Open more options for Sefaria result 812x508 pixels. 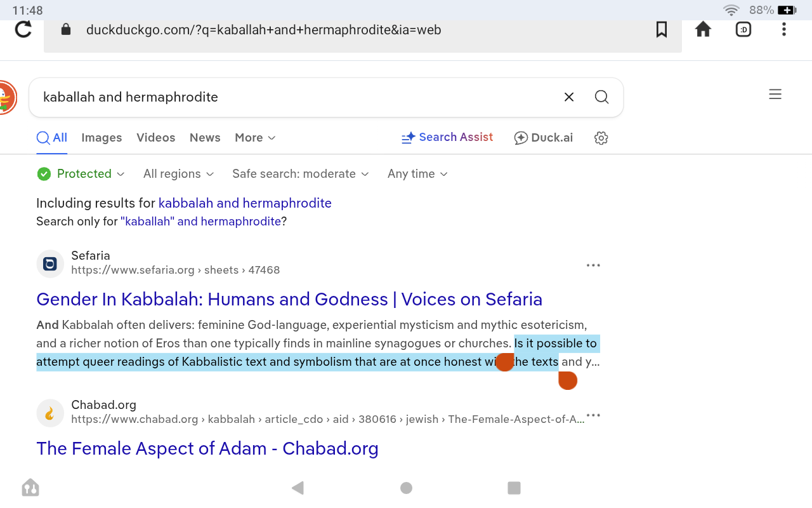[x=593, y=265]
